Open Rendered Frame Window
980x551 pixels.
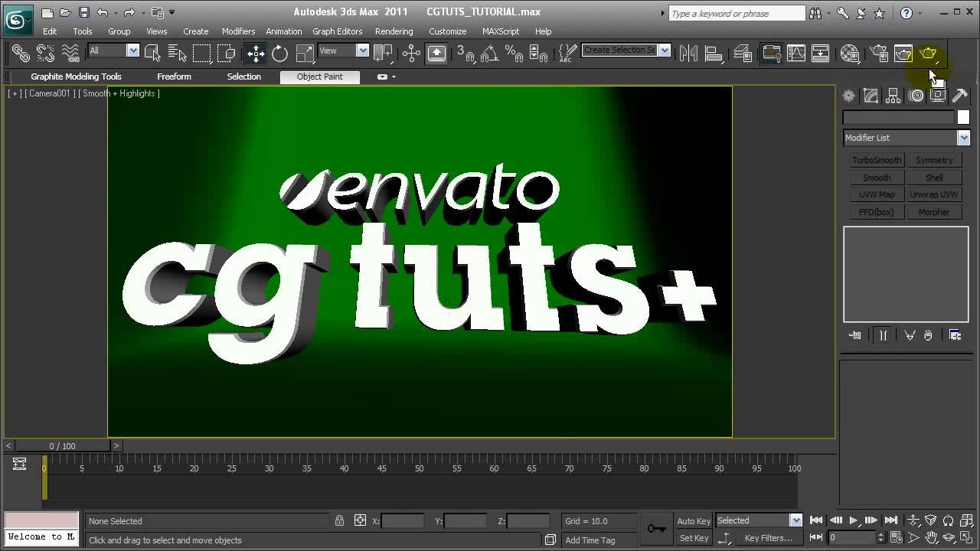(x=903, y=53)
